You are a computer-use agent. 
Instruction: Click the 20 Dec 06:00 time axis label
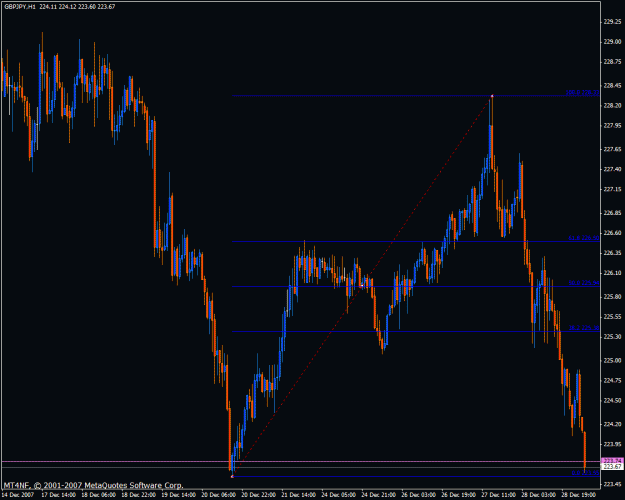coord(218,495)
